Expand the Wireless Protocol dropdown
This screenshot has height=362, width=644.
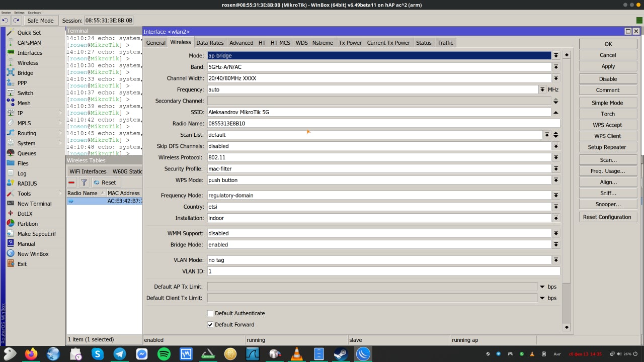click(556, 157)
